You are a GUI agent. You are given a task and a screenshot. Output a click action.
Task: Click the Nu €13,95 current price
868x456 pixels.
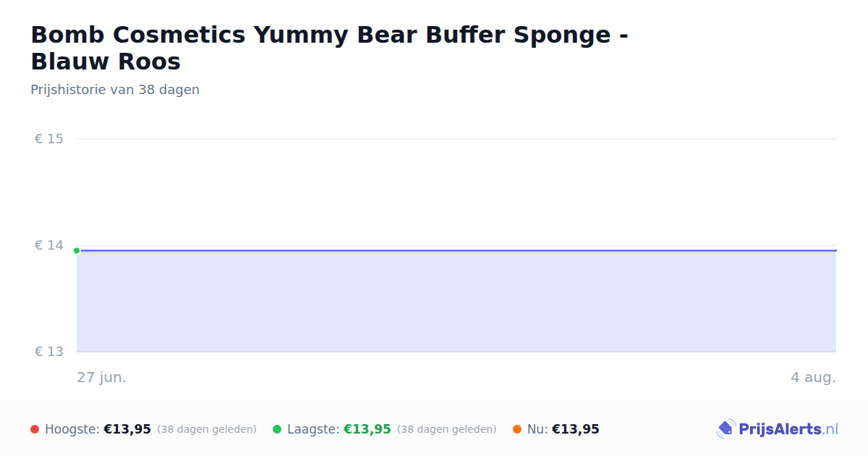[x=576, y=429]
